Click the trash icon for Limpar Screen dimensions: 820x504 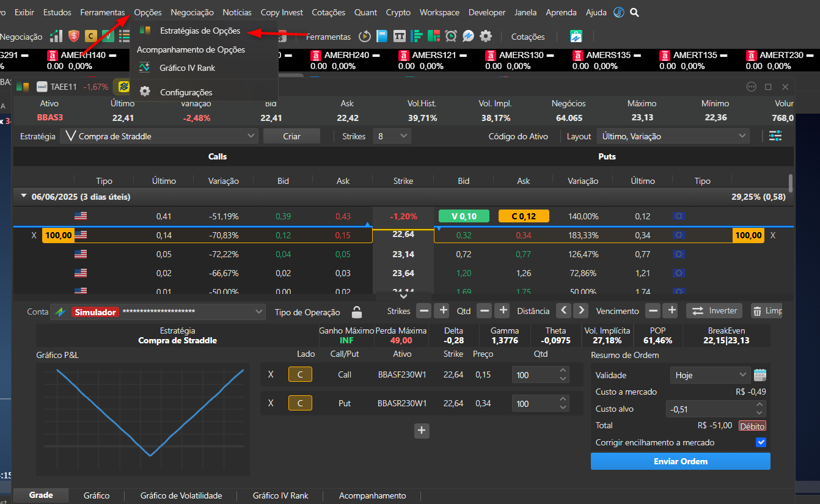point(757,311)
